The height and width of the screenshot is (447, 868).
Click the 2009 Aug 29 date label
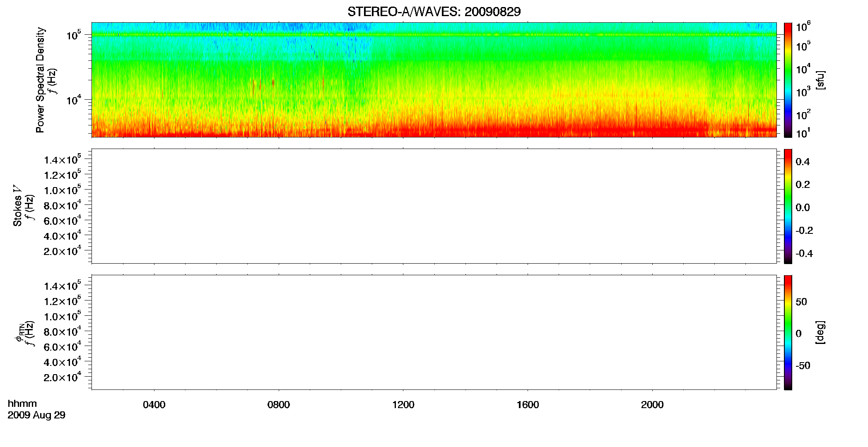[36, 415]
